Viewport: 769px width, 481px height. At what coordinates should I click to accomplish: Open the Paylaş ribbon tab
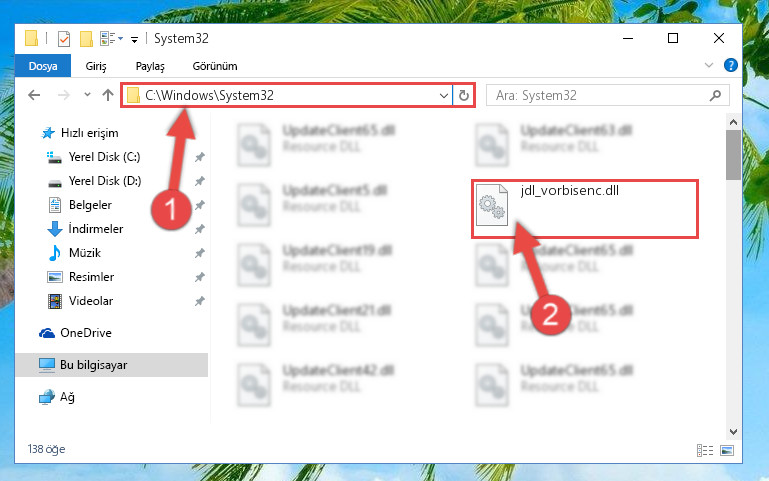coord(150,66)
